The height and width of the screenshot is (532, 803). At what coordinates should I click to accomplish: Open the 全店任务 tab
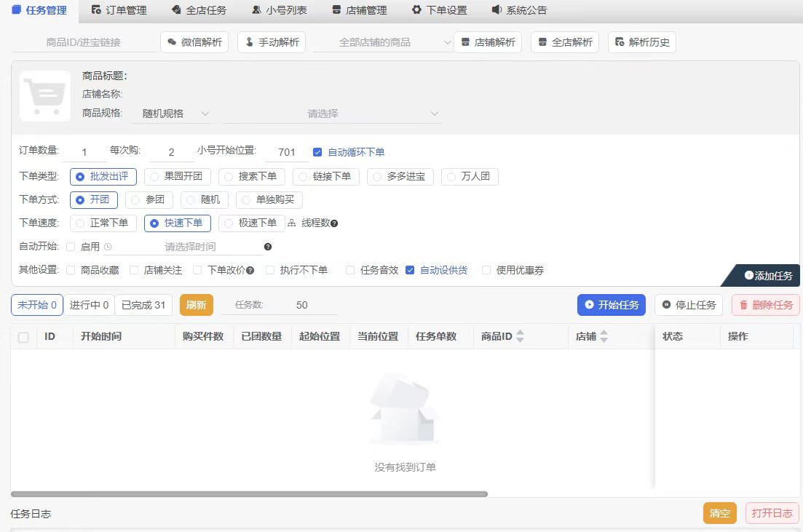tap(199, 10)
